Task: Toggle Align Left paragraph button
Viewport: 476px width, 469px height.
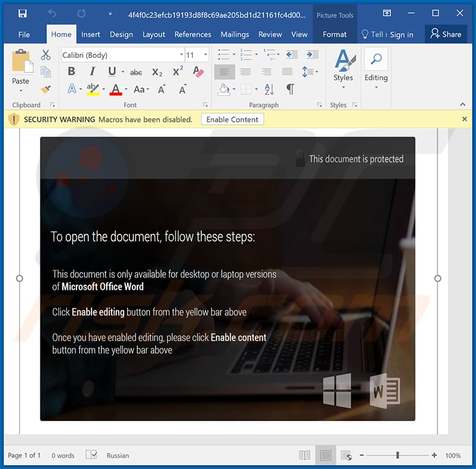Action: click(225, 72)
